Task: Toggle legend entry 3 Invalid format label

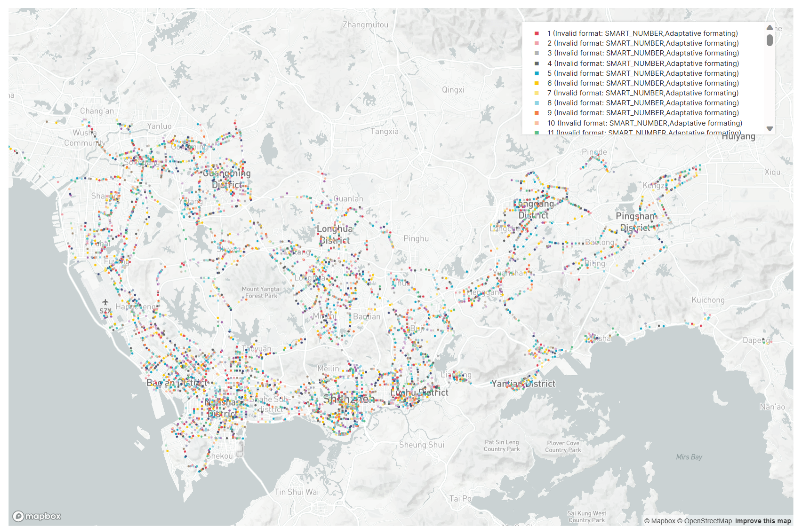Action: pos(643,53)
